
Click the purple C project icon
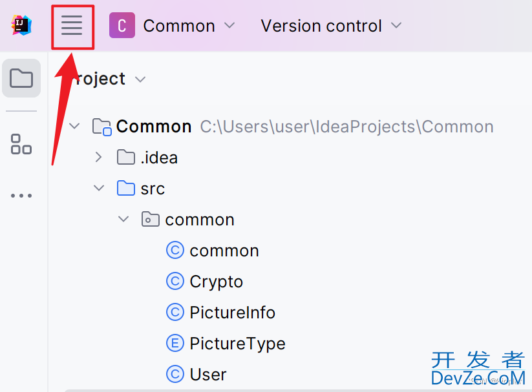122,25
